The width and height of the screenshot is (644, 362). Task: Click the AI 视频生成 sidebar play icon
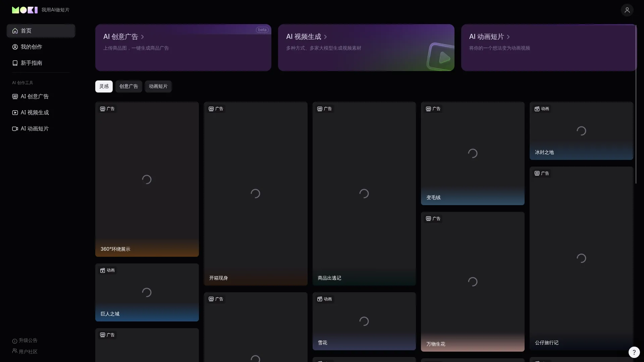pyautogui.click(x=15, y=113)
